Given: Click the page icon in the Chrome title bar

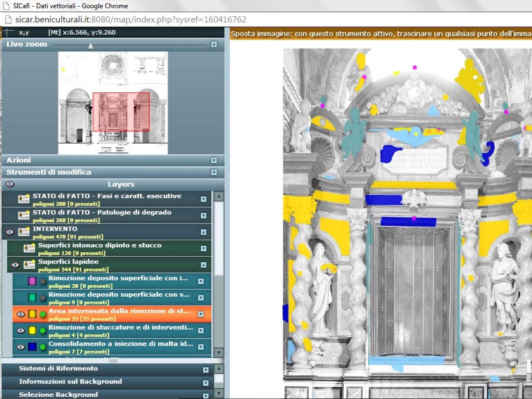Looking at the screenshot, I should (x=6, y=6).
